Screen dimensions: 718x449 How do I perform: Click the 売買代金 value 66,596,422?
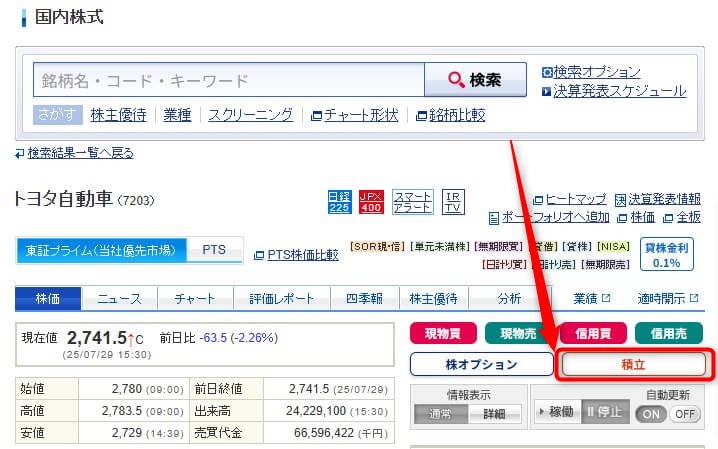coord(324,433)
